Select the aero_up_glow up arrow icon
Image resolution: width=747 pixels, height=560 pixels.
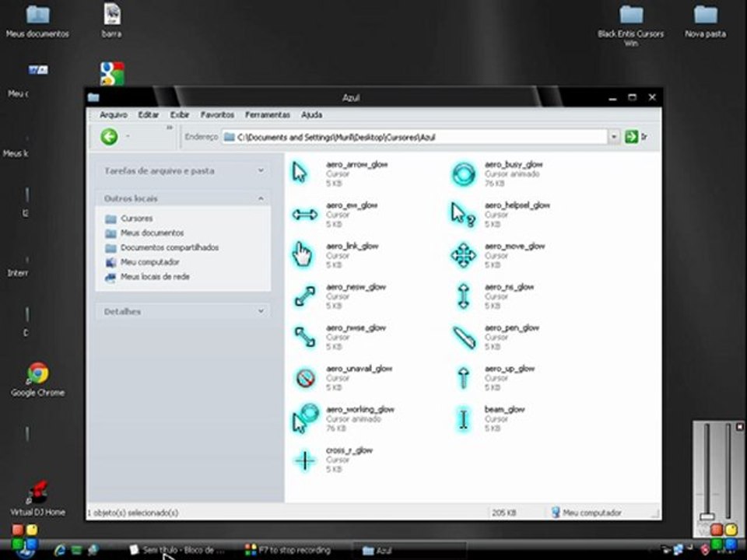463,378
